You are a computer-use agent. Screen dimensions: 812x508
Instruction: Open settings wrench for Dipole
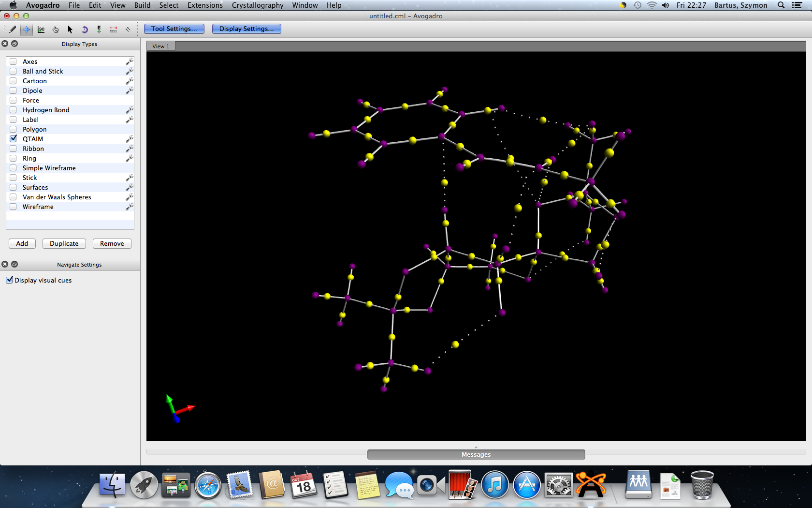click(130, 90)
